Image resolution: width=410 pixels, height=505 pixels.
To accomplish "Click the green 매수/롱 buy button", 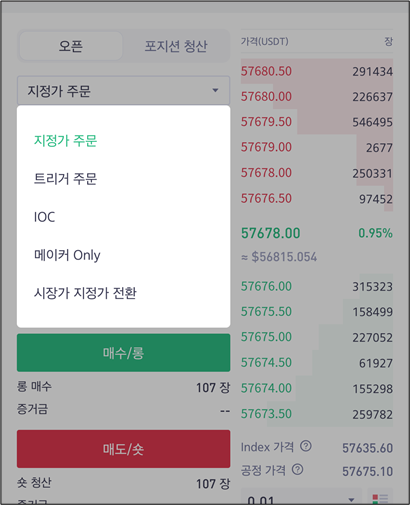I will pos(123,353).
